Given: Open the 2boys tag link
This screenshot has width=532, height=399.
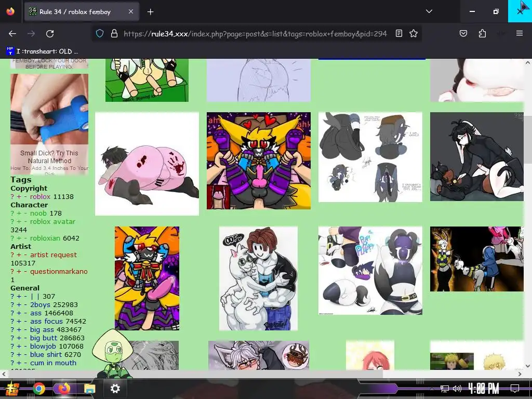Looking at the screenshot, I should pyautogui.click(x=40, y=304).
